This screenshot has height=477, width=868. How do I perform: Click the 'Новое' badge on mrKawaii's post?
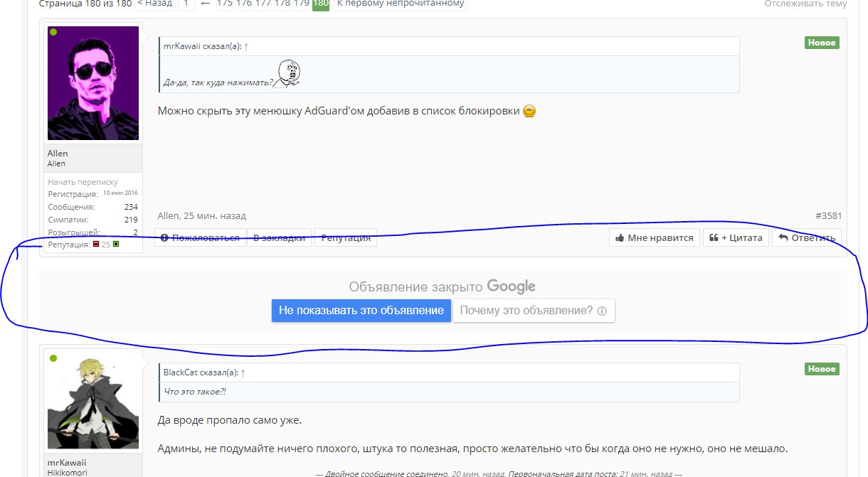(822, 369)
